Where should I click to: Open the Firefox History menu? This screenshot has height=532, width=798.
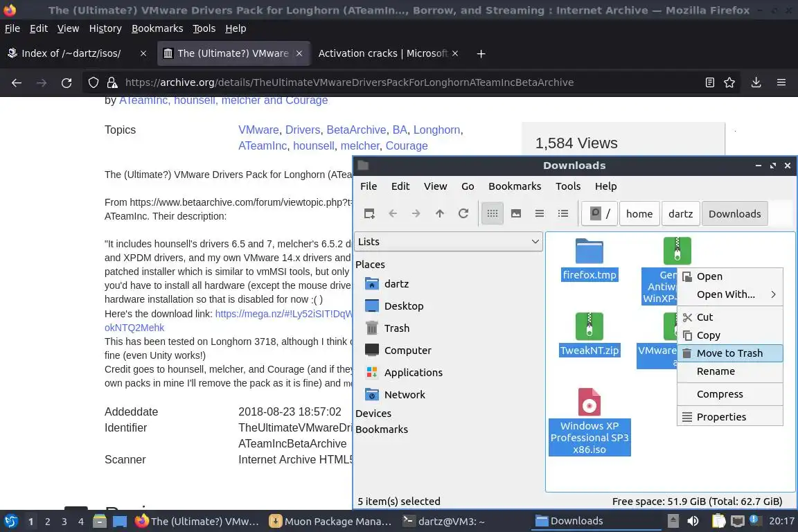105,28
